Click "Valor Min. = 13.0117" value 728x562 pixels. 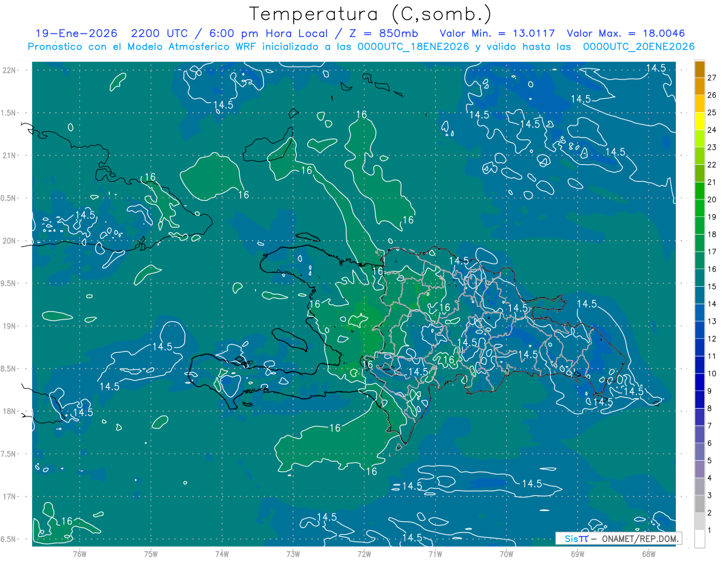(497, 33)
